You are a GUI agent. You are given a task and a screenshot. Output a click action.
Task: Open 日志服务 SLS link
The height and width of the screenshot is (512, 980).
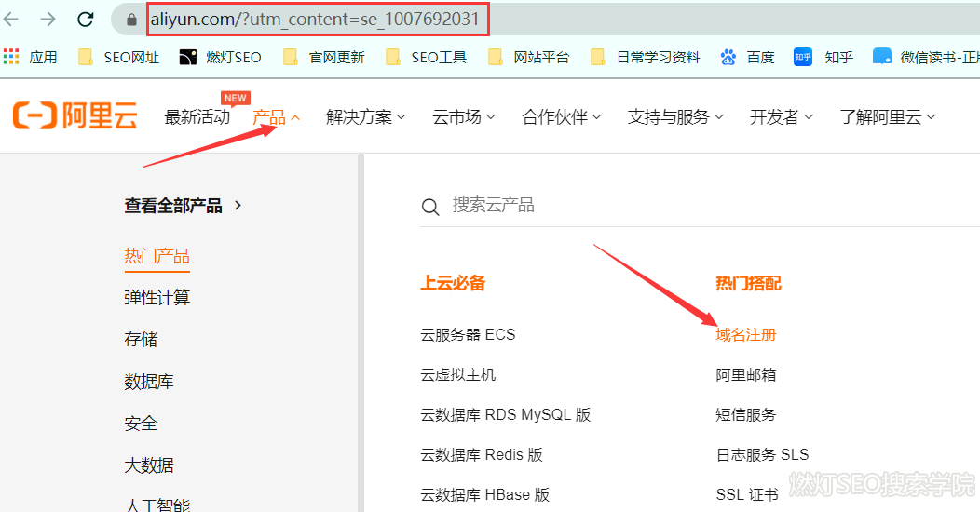pyautogui.click(x=763, y=454)
